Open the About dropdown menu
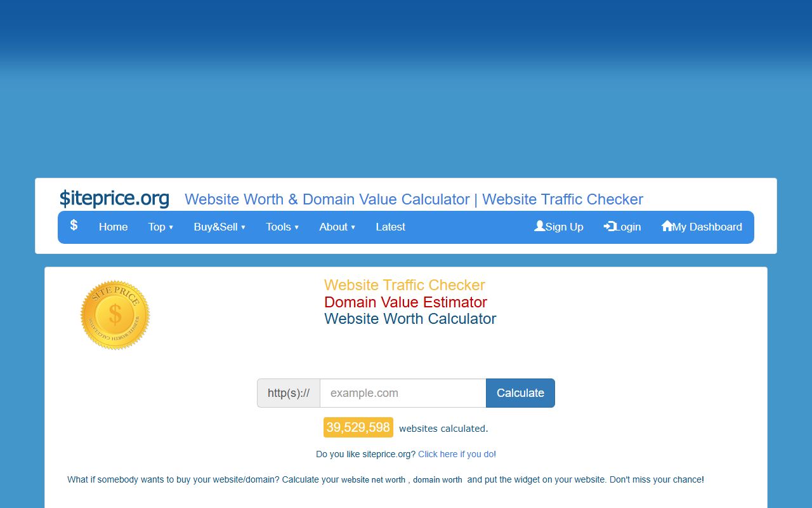Screen dimensions: 812x508 click(337, 227)
